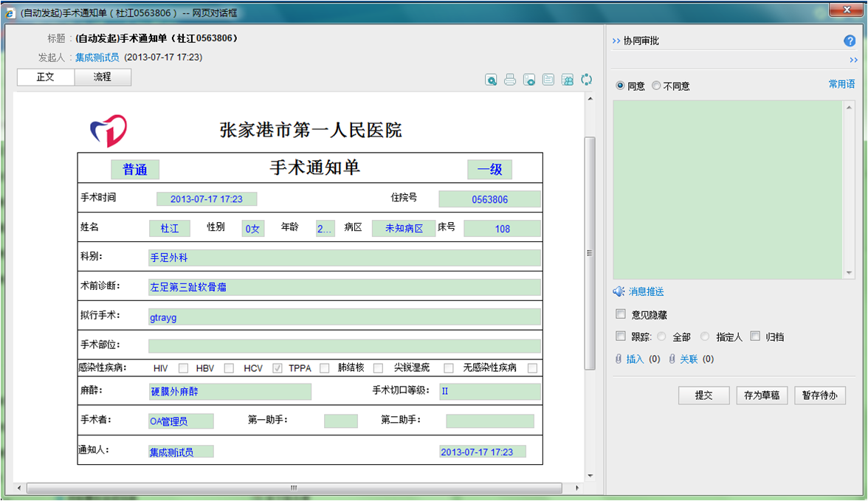Enable the 意见隐藏 checkbox
Screen dimensions: 868x501
(x=621, y=314)
